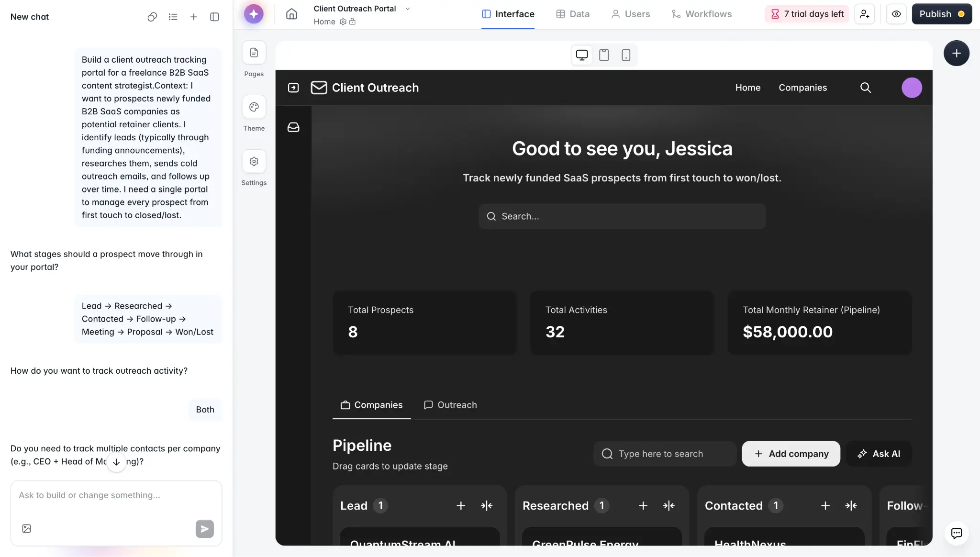Toggle preview mode with the eye icon
The image size is (980, 557).
coord(896,14)
